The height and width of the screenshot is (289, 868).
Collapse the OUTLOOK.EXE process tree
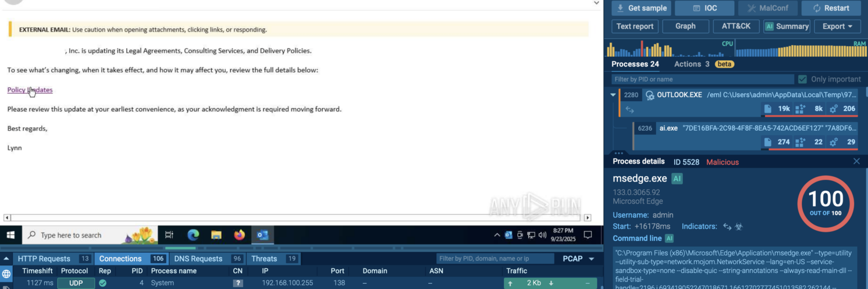613,95
